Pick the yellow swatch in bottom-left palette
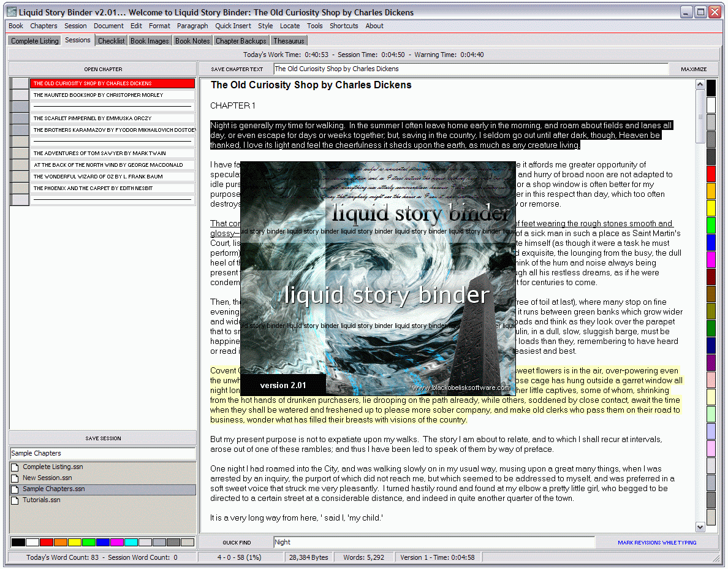This screenshot has height=569, width=728. tap(75, 543)
